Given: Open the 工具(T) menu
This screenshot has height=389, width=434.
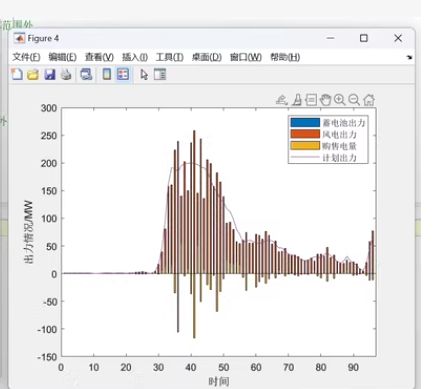Looking at the screenshot, I should tap(170, 57).
